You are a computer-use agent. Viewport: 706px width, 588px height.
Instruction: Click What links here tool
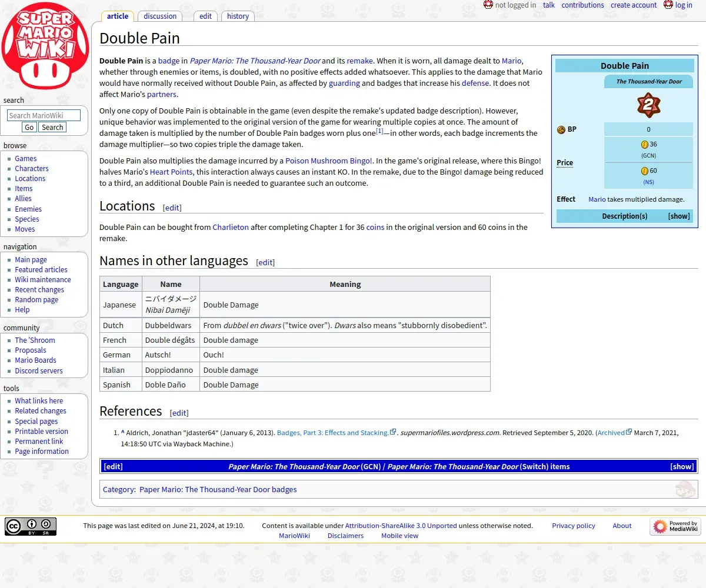click(x=39, y=400)
